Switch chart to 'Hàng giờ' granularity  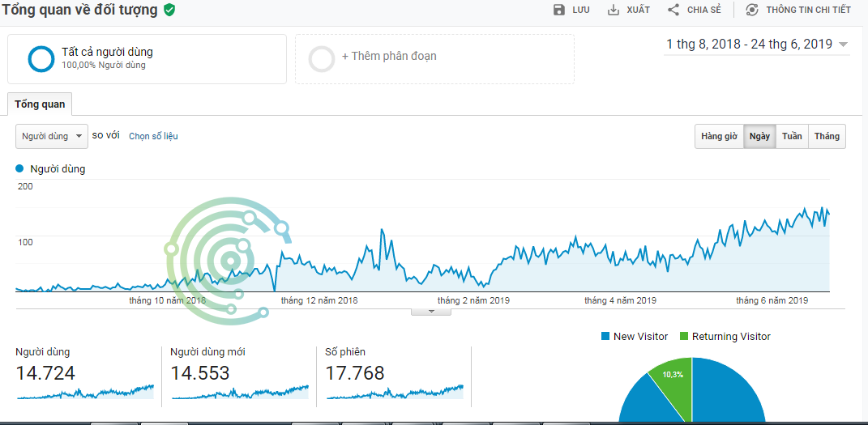(x=719, y=136)
